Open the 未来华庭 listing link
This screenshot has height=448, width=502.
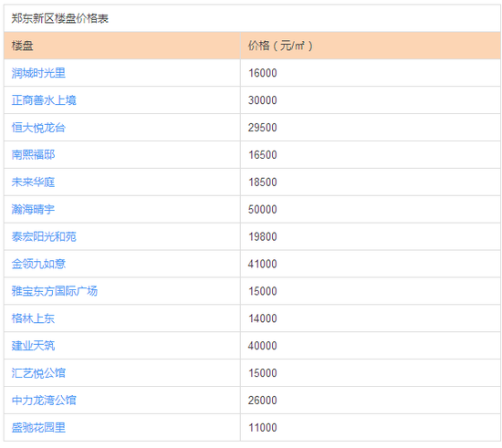coord(33,182)
